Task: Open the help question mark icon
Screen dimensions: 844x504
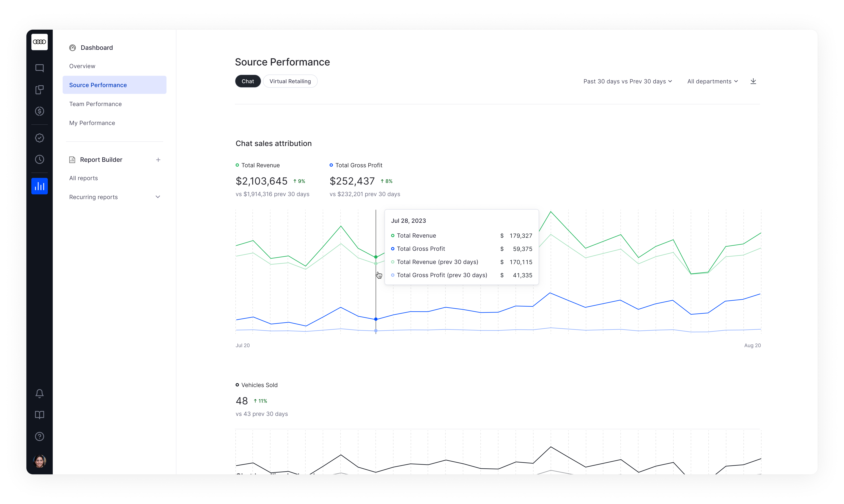Action: point(39,436)
